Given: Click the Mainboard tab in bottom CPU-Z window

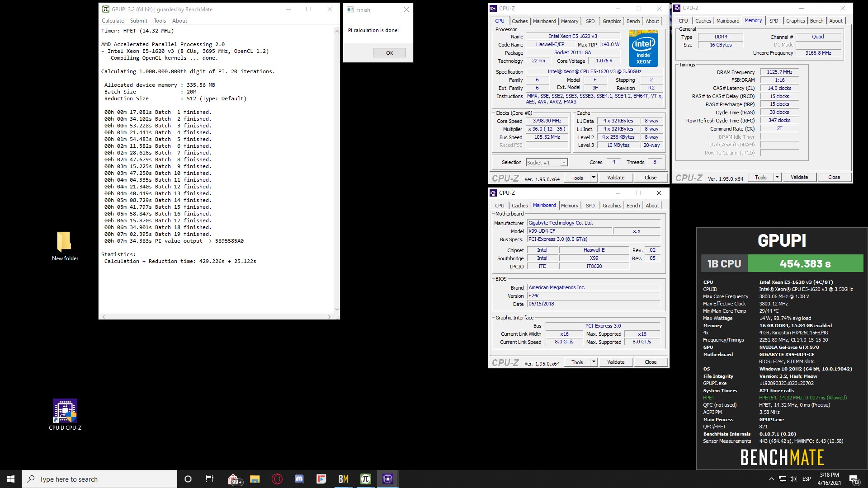Looking at the screenshot, I should pyautogui.click(x=544, y=205).
